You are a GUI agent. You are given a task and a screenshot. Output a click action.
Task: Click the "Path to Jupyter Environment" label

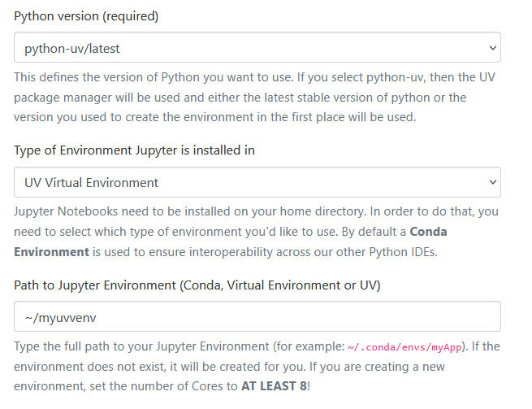click(x=197, y=285)
